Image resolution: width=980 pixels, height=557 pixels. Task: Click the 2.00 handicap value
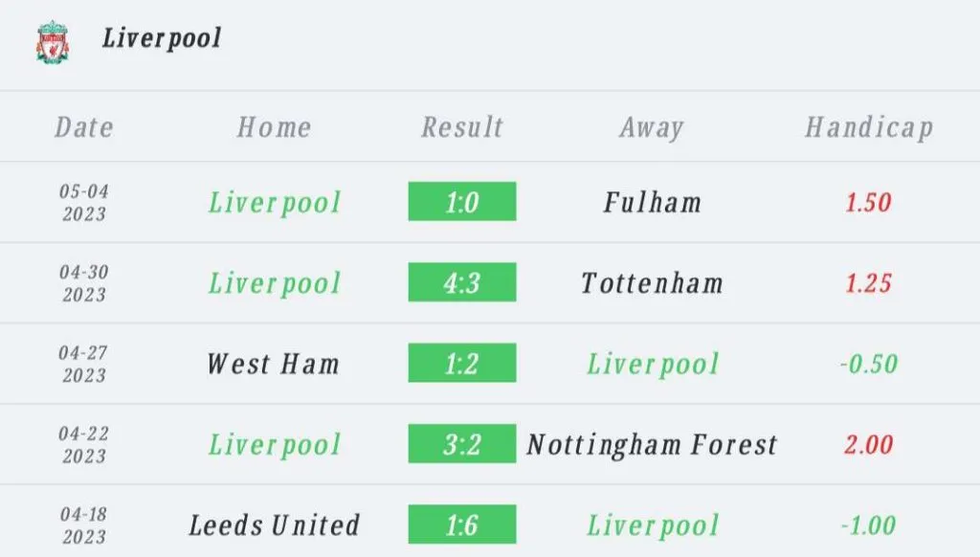pyautogui.click(x=868, y=444)
